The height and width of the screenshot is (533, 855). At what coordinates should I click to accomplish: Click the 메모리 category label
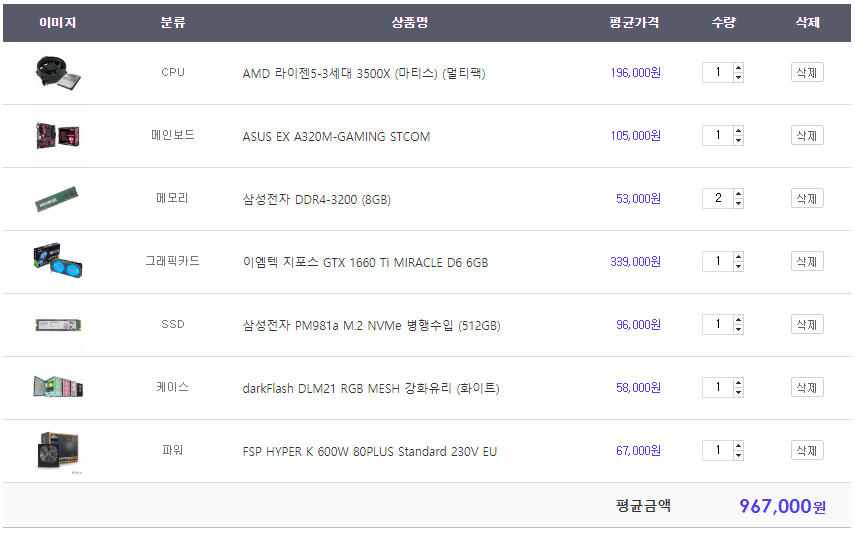pos(172,197)
